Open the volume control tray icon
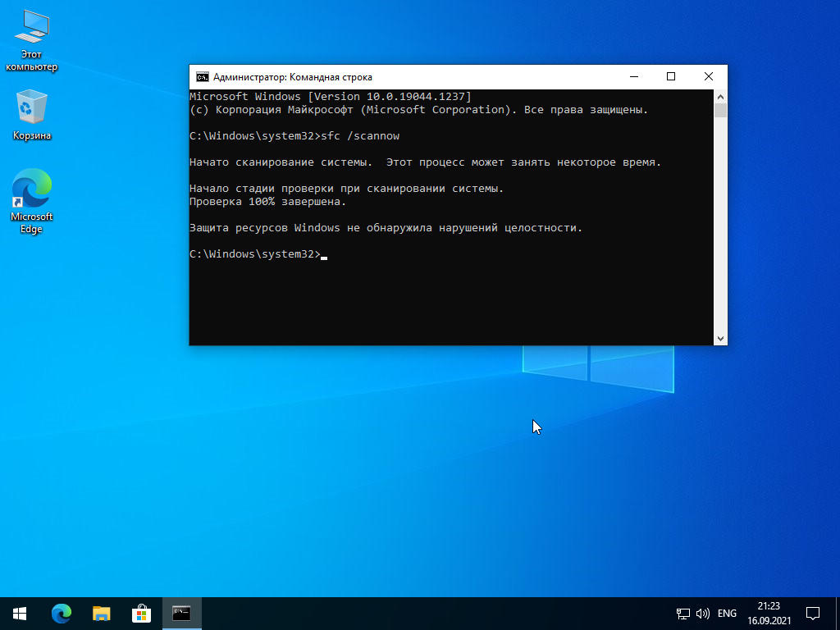This screenshot has width=840, height=630. (702, 613)
